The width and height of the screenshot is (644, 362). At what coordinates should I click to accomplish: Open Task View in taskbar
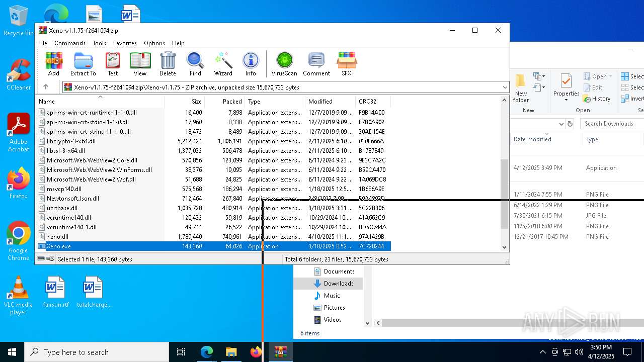tap(181, 352)
